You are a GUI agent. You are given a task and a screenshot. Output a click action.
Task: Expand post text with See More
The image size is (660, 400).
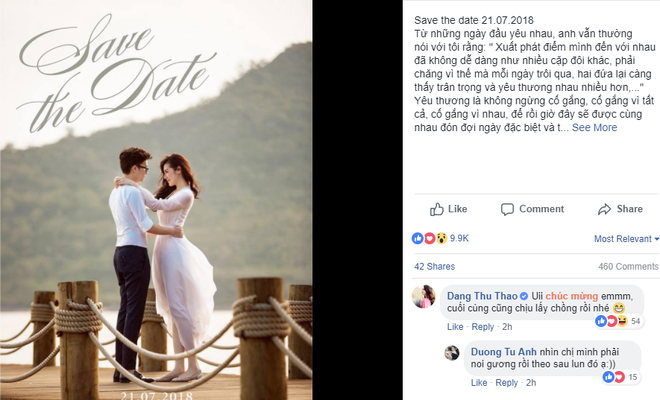coord(594,128)
